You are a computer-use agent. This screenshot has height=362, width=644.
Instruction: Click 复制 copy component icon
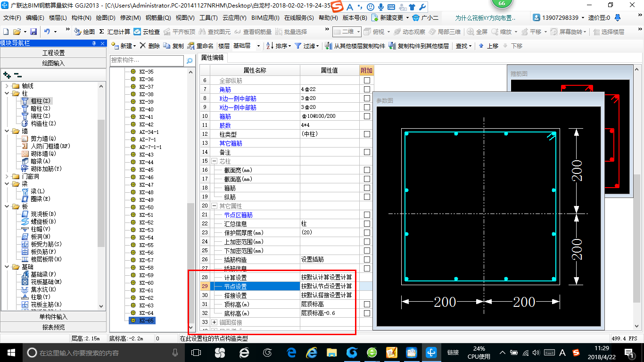coord(174,46)
